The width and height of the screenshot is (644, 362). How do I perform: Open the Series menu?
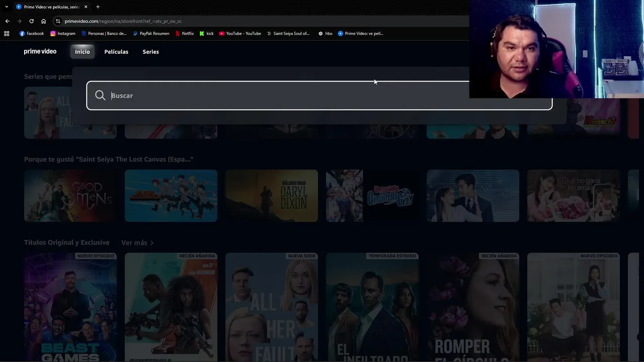[150, 52]
